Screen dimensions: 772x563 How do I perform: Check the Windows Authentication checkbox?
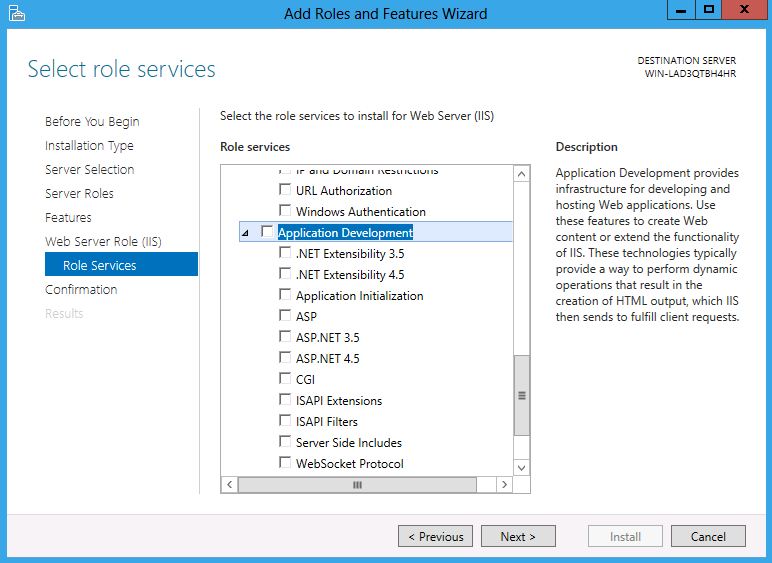[285, 211]
